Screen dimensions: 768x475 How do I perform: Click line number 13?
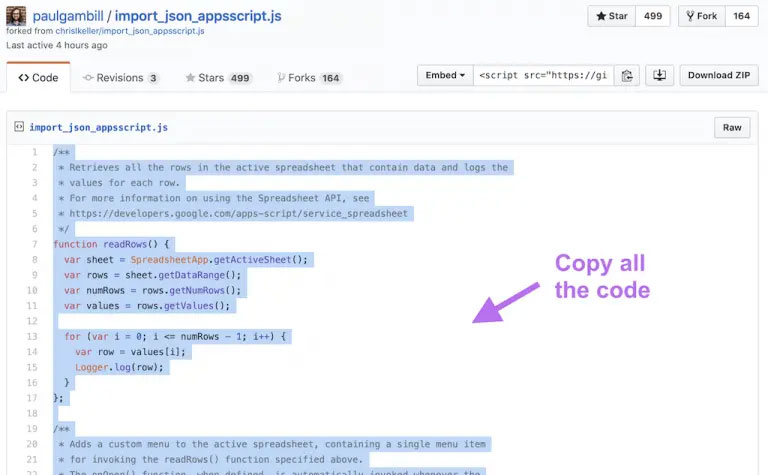(32, 336)
